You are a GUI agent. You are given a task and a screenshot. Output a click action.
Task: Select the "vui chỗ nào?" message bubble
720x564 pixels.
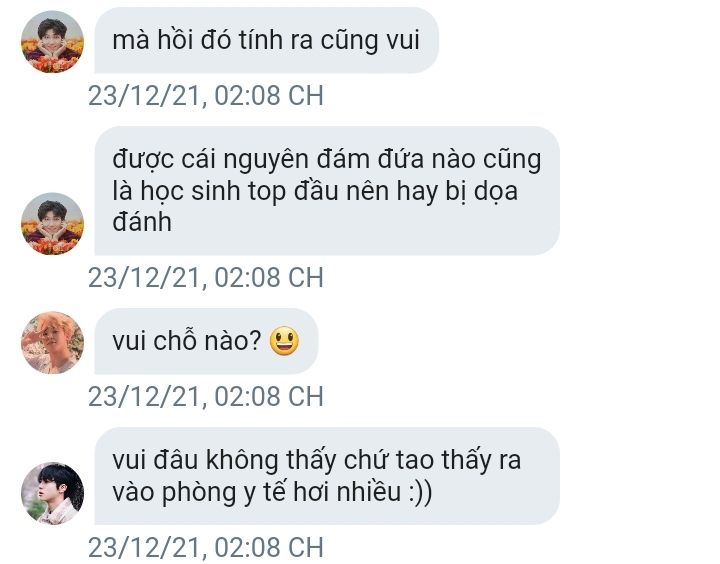click(x=206, y=341)
